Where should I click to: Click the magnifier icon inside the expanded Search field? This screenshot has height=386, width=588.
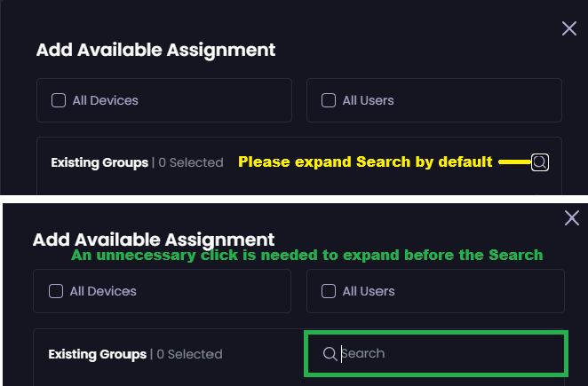pos(330,354)
